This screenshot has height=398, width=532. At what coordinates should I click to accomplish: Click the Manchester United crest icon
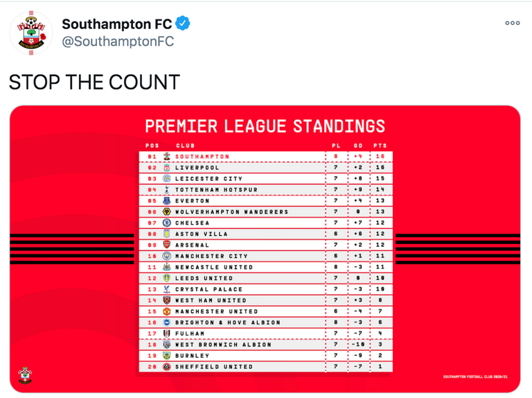point(166,312)
